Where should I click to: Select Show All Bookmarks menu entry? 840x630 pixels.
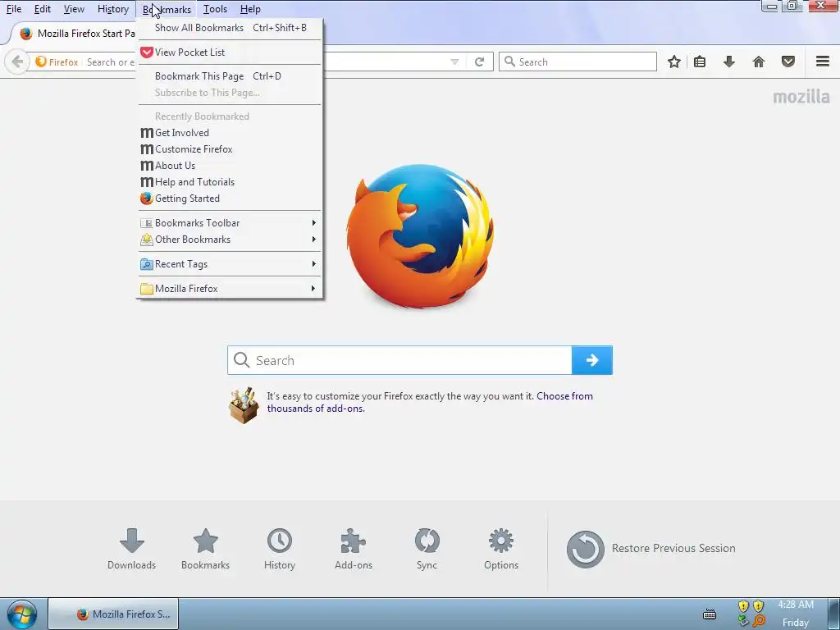tap(231, 28)
